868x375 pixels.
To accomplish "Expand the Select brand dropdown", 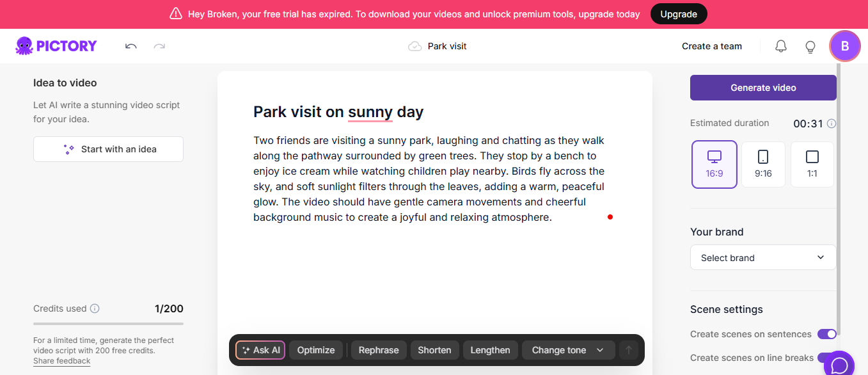I will tap(763, 258).
